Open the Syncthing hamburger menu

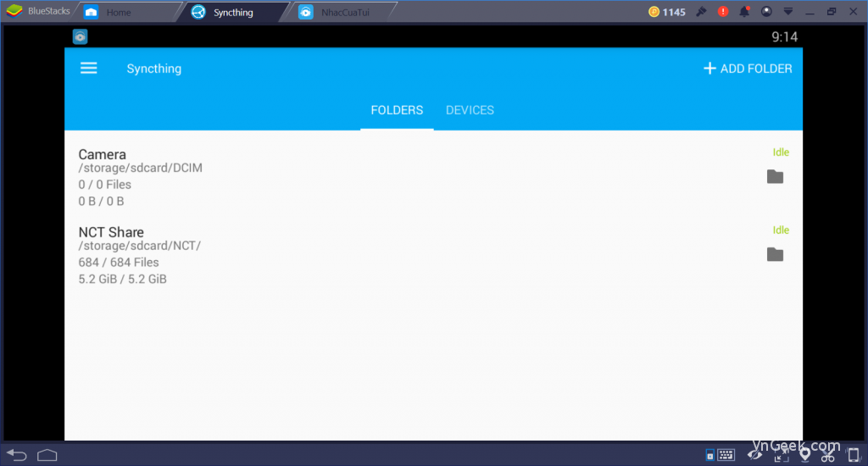(88, 68)
